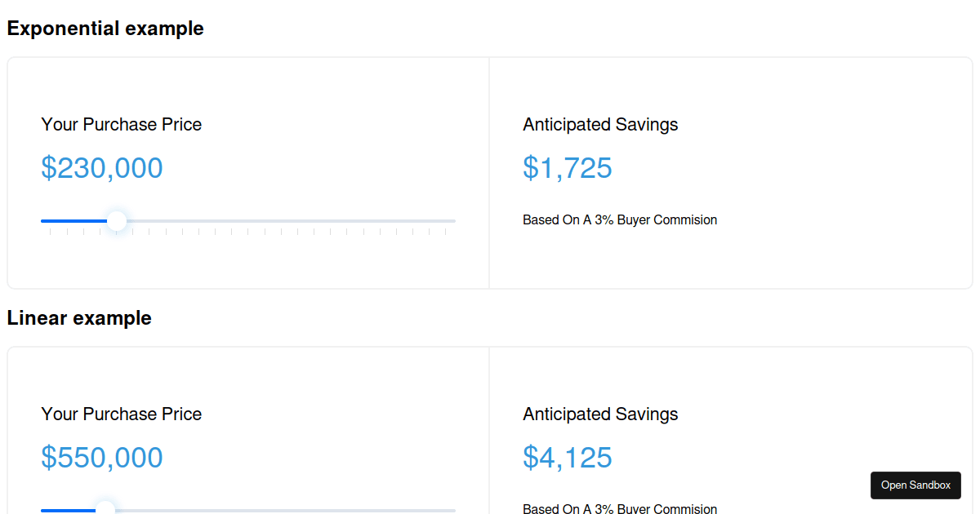The image size is (980, 514).
Task: Click the divider between purchase price and savings panels
Action: [489, 171]
